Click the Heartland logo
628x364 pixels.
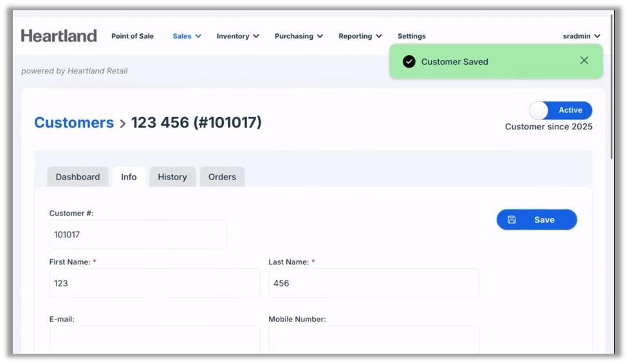click(x=59, y=35)
